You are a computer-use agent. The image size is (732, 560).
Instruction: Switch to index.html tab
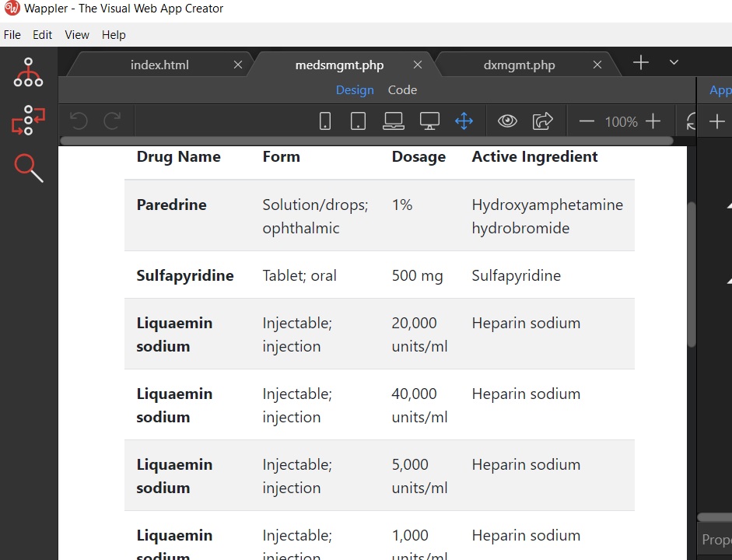point(159,65)
